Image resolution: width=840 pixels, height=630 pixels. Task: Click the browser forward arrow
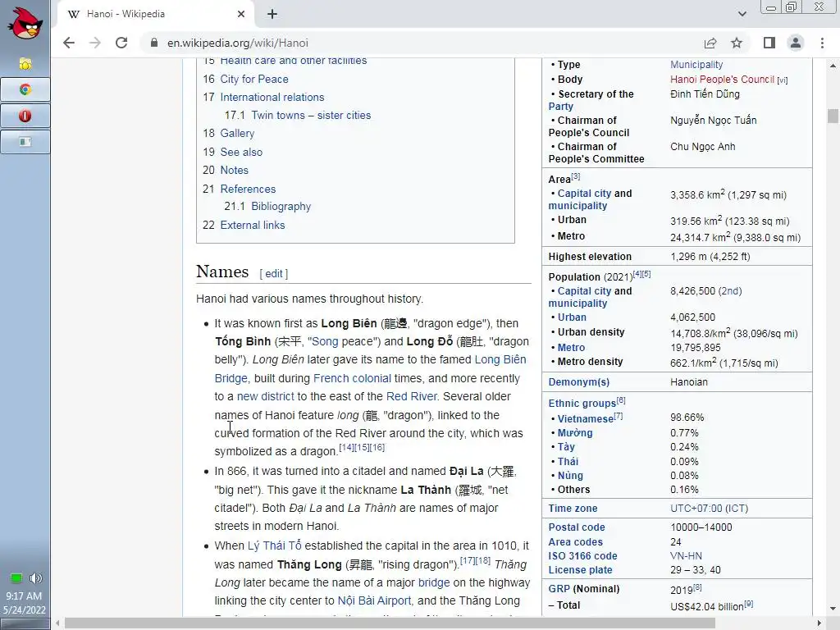click(x=95, y=43)
